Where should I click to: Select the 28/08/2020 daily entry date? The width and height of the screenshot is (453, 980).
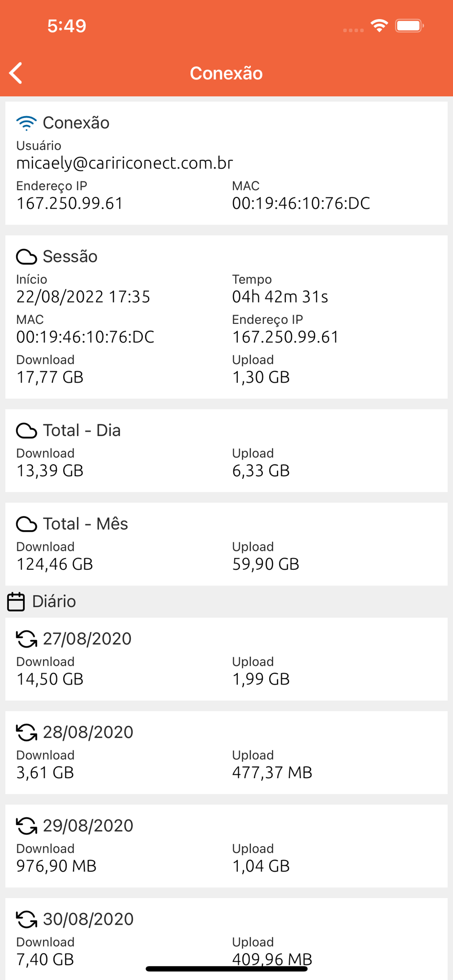click(88, 732)
